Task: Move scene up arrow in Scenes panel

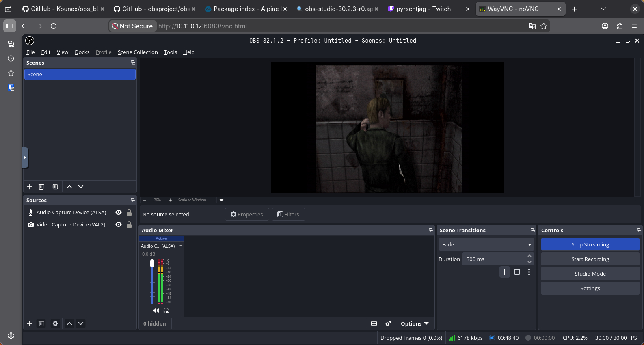Action: click(69, 187)
